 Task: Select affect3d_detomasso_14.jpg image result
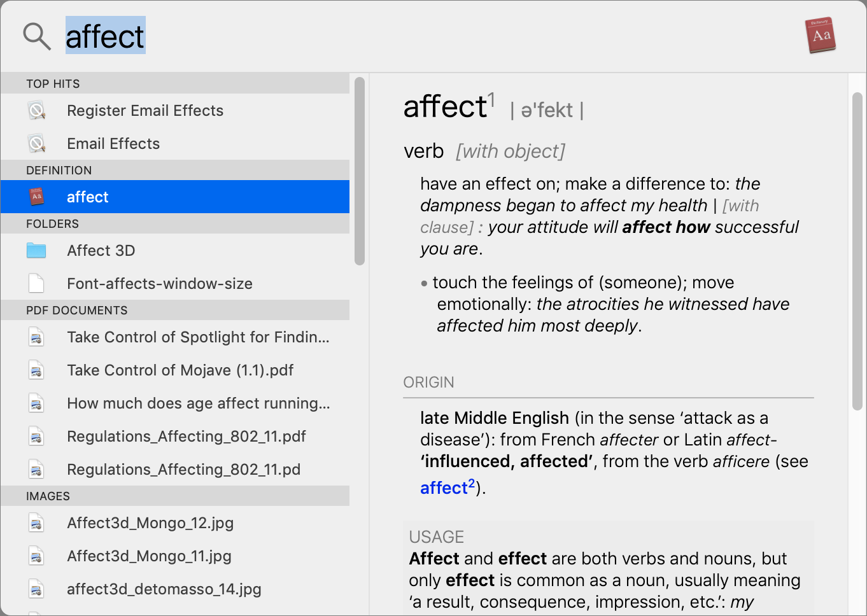click(175, 589)
